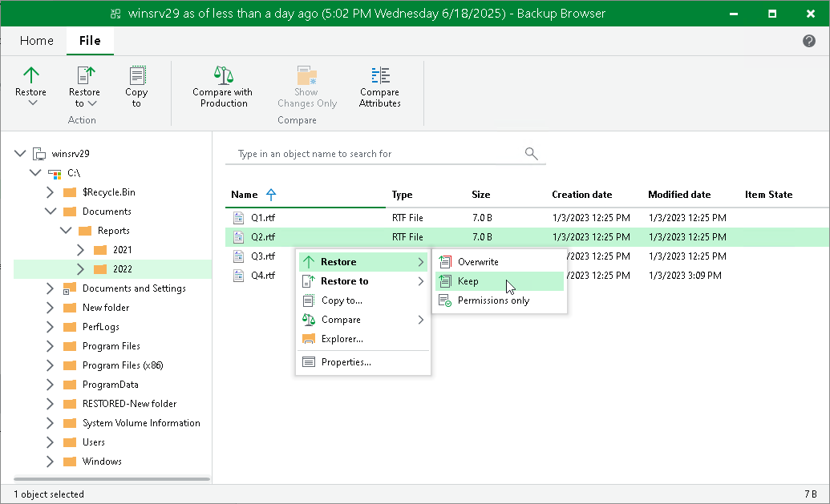Image resolution: width=830 pixels, height=504 pixels.
Task: Expand the Program Files folder node
Action: [x=50, y=346]
